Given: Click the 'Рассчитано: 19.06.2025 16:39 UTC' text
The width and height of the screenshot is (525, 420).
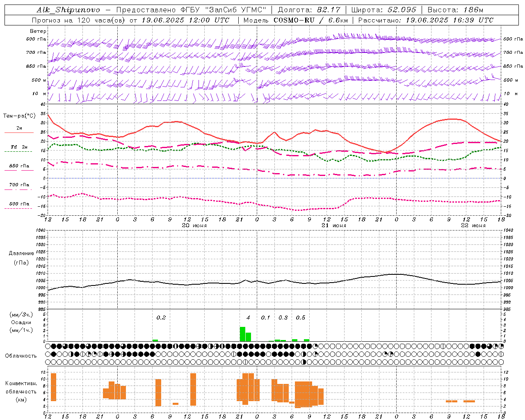Looking at the screenshot, I should pos(426,20).
